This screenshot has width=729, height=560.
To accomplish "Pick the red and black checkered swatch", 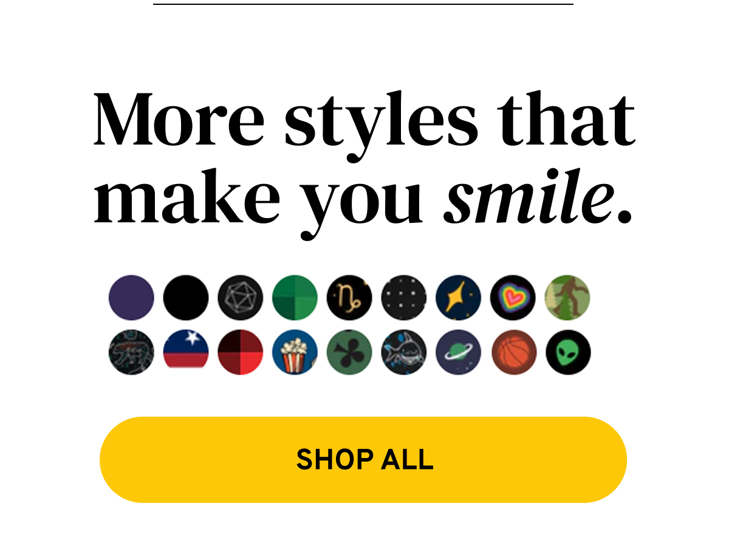I will tap(241, 352).
